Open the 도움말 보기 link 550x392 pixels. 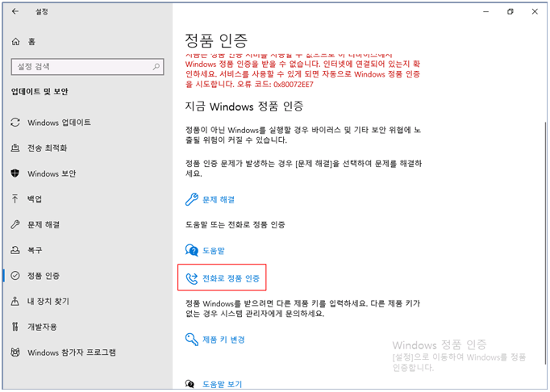tap(223, 384)
